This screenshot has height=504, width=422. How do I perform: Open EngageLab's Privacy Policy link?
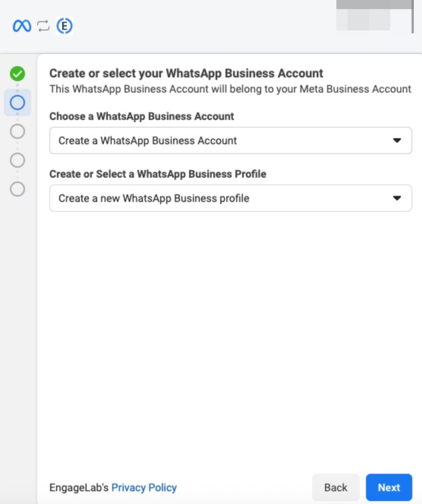pyautogui.click(x=143, y=488)
